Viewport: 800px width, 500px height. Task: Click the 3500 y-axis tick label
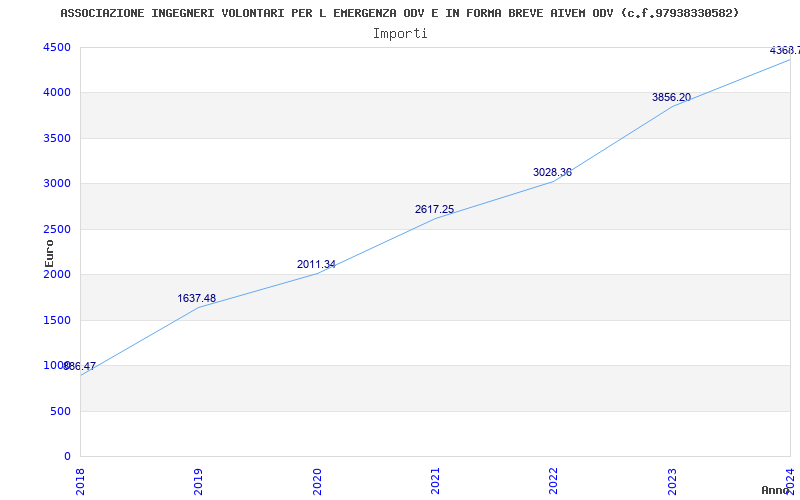click(x=57, y=138)
